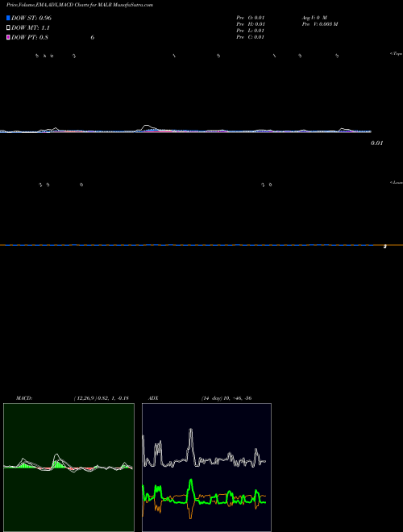The height and width of the screenshot is (532, 403).
Task: Open the dark blue ADX chart thumbnail
Action: tap(206, 468)
